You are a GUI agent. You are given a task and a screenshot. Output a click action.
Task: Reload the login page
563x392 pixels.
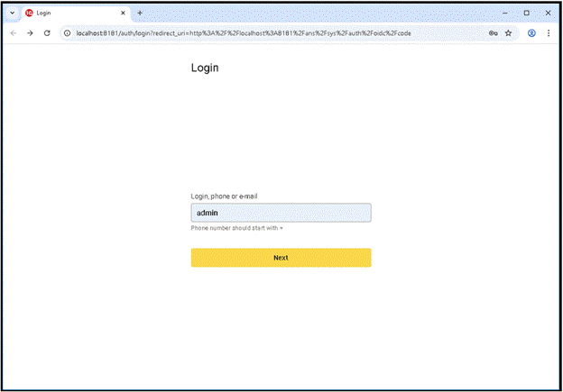[47, 33]
